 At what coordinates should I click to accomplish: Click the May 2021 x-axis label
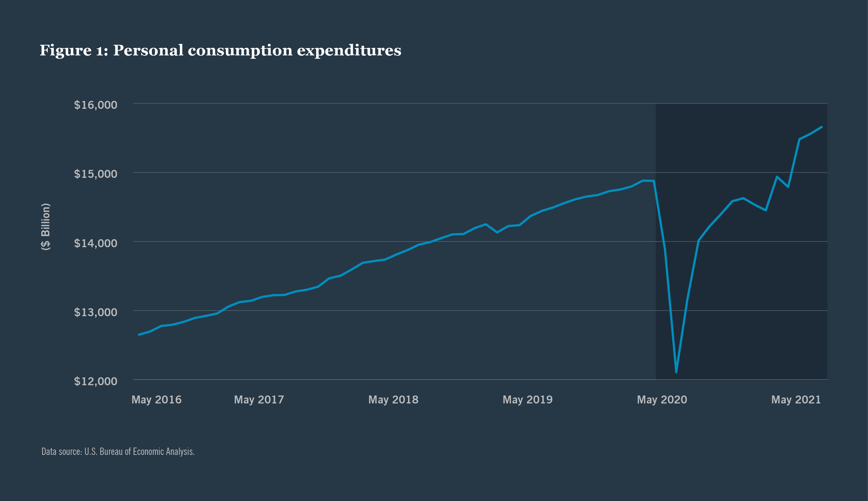click(x=796, y=399)
